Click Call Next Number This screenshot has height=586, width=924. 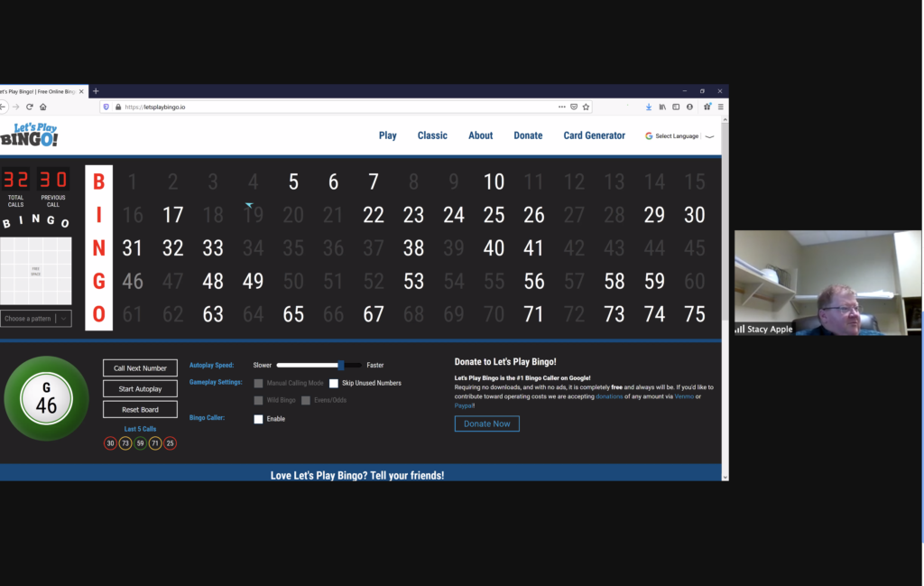140,367
